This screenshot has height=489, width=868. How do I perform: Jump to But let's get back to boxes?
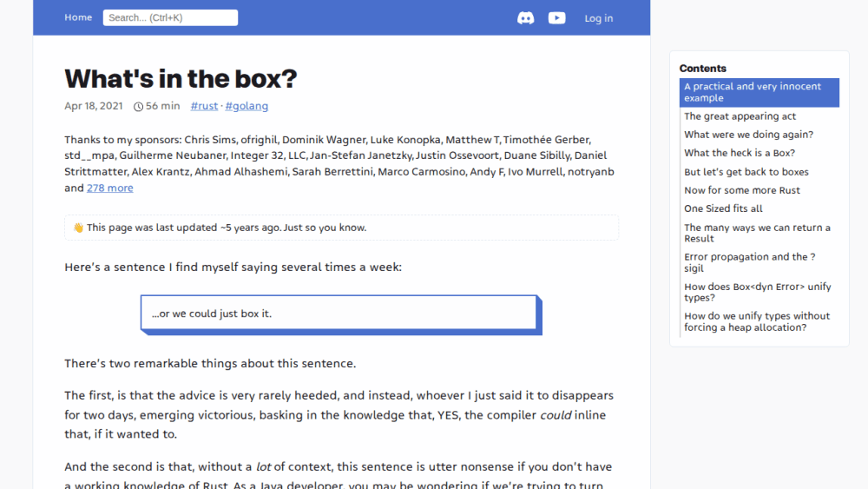coord(746,172)
